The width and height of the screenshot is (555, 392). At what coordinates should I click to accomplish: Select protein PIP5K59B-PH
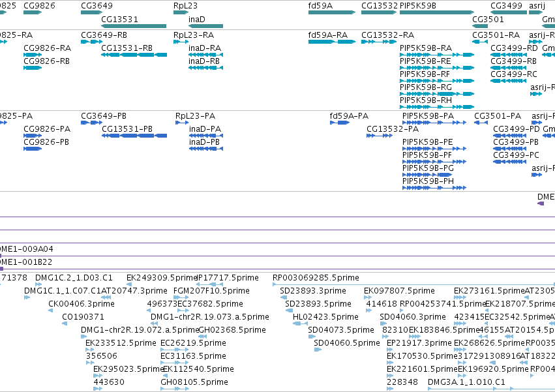[x=434, y=188]
